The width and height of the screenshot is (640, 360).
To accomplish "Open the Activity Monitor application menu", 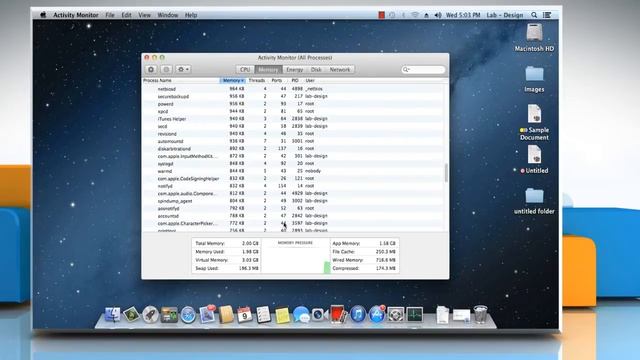I will tap(76, 15).
